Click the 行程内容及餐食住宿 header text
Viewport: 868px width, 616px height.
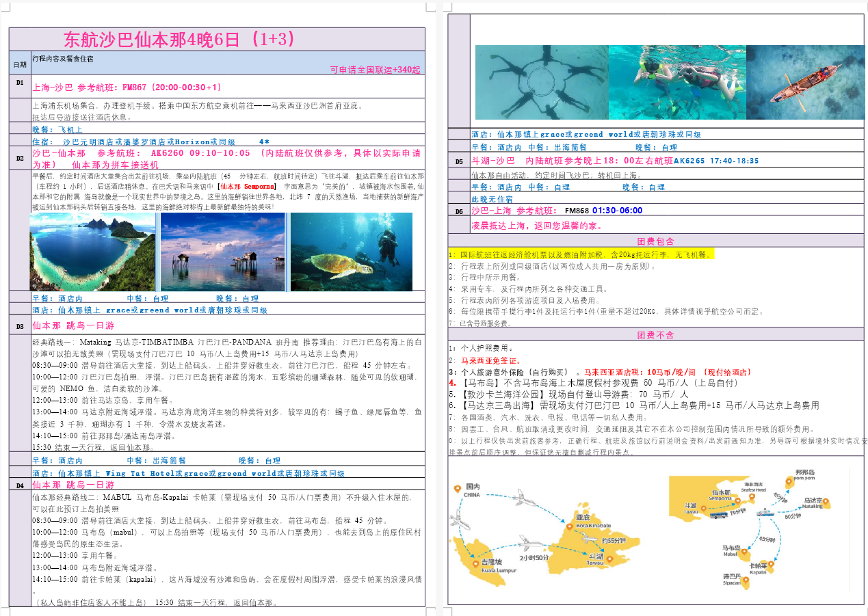[x=63, y=59]
